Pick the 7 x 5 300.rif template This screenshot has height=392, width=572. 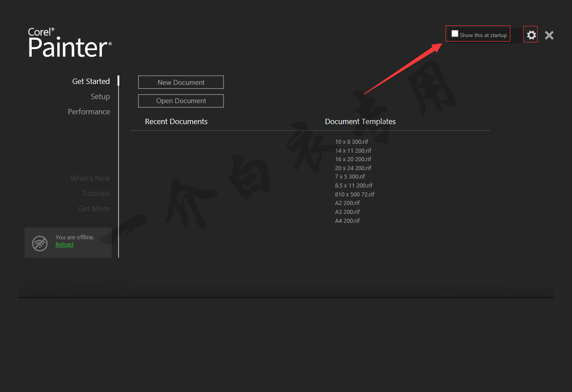350,177
